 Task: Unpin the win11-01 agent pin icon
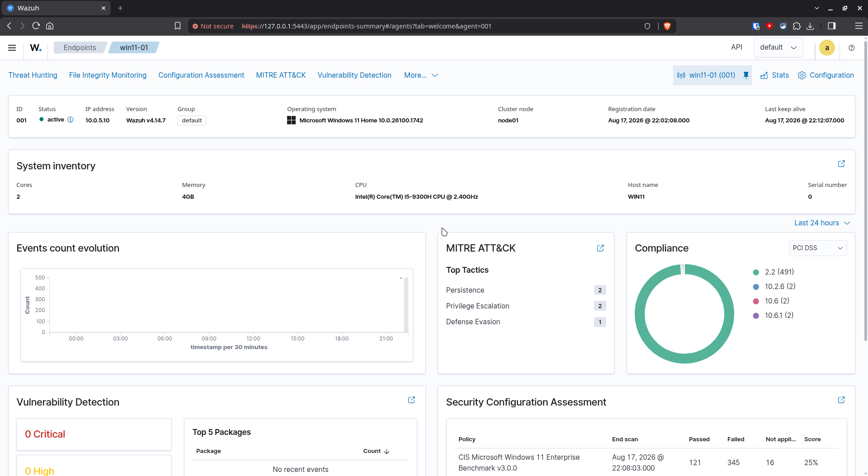746,75
